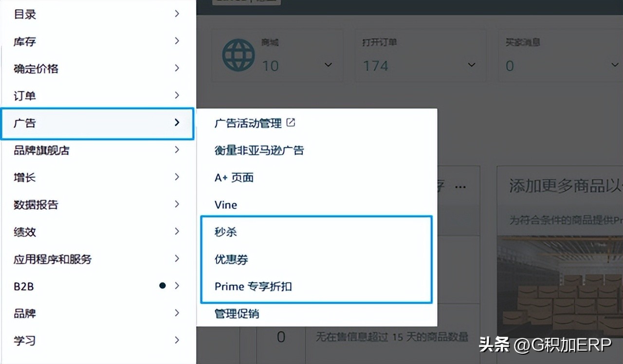Click the Vine program entry
Image resolution: width=623 pixels, height=364 pixels.
coord(225,204)
